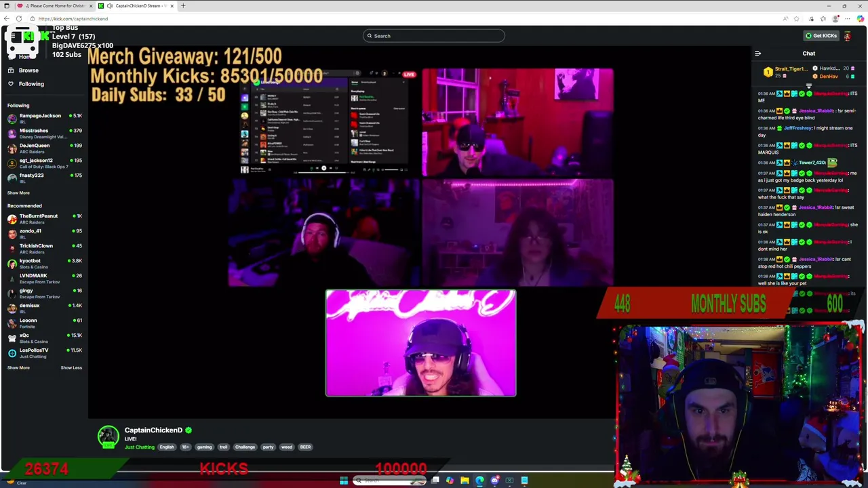Click the browser back arrow
Viewport: 868px width, 488px height.
[7, 18]
